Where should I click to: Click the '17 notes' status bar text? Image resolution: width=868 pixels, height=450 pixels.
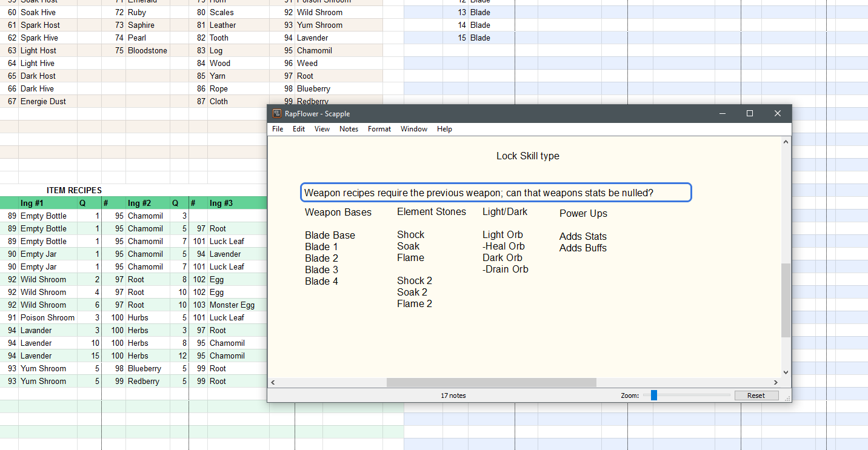(453, 395)
